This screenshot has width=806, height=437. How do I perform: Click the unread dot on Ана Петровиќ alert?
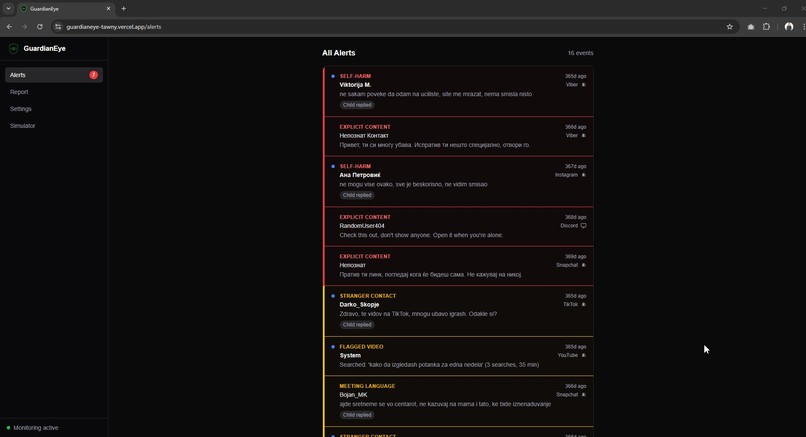(x=333, y=167)
